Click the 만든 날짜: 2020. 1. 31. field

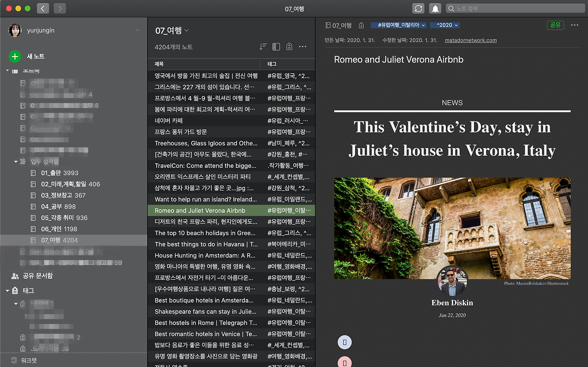[349, 40]
